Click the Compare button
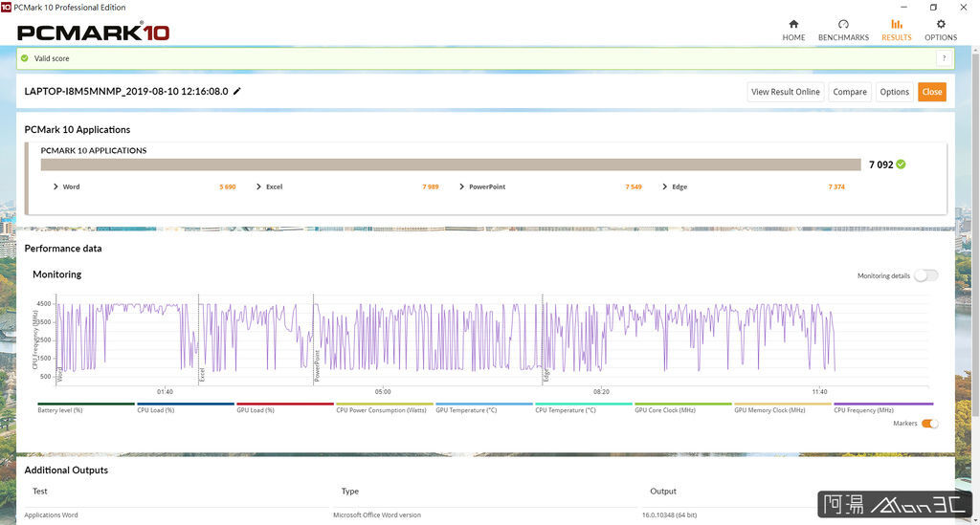980x525 pixels. (x=850, y=92)
